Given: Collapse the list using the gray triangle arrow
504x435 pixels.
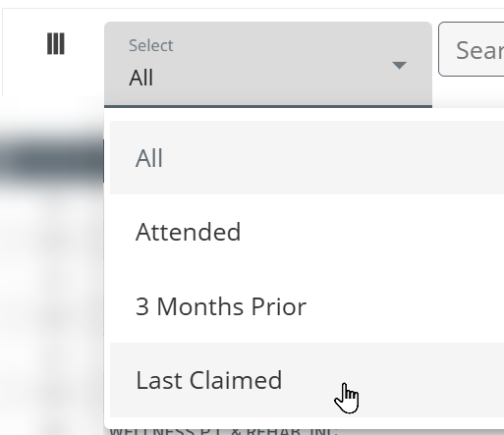Looking at the screenshot, I should [399, 65].
